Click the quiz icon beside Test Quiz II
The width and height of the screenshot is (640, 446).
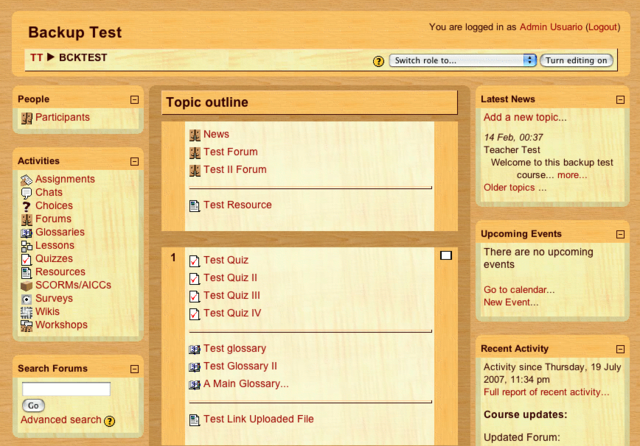(195, 278)
